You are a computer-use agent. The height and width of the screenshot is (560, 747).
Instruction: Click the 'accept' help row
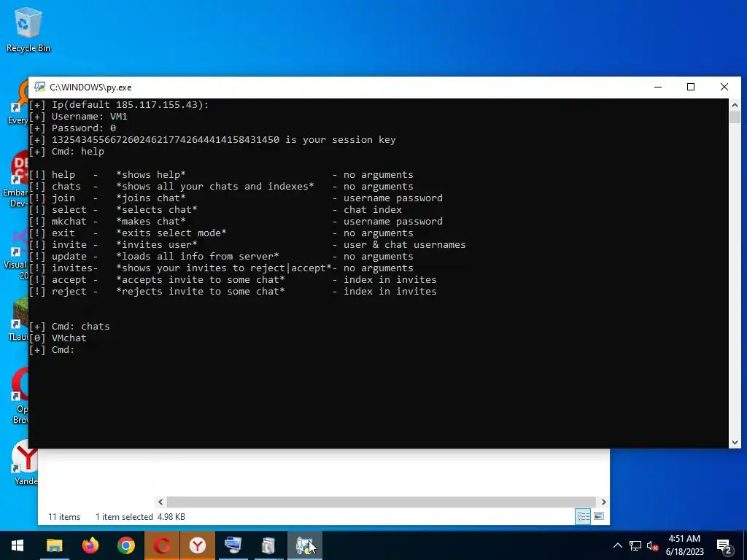[x=233, y=280]
